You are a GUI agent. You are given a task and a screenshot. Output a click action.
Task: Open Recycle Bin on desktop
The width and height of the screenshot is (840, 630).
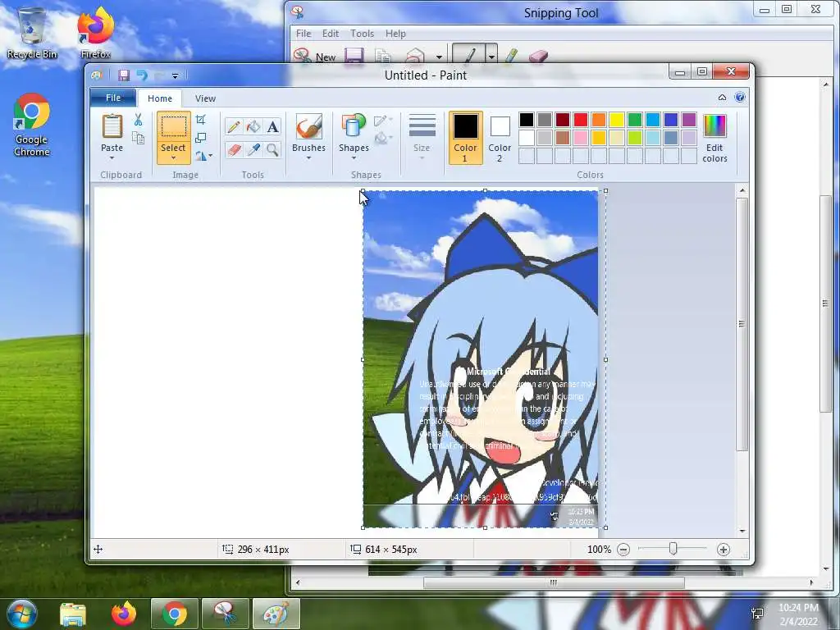(32, 33)
